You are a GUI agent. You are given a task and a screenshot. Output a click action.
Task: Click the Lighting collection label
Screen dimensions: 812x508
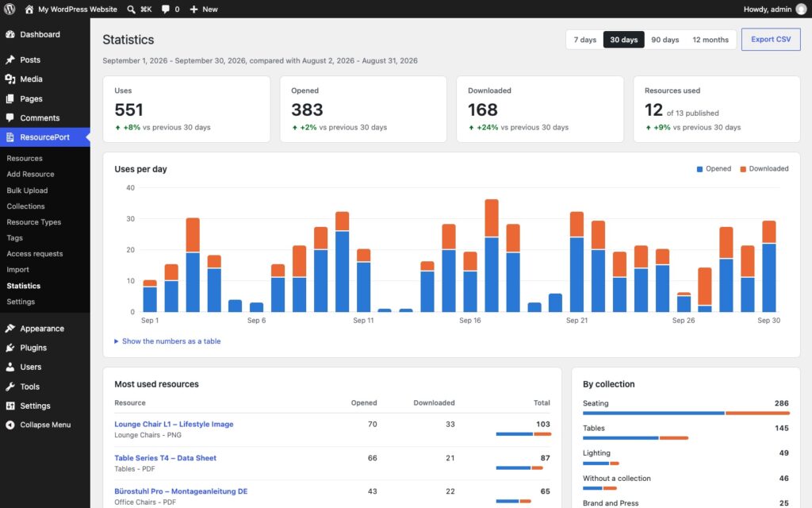click(596, 453)
